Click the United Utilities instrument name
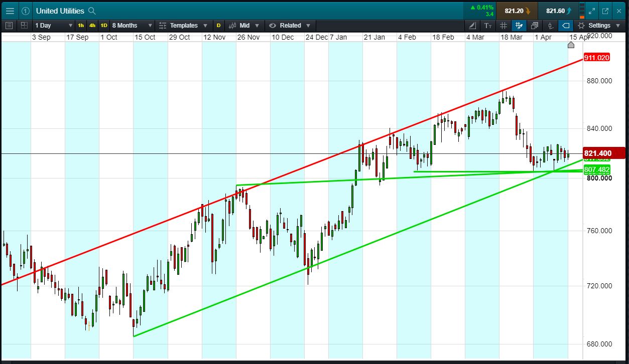 (60, 11)
